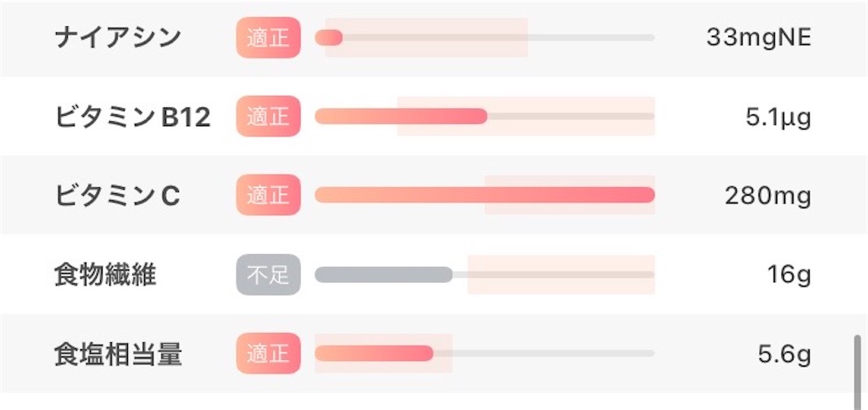Image resolution: width=868 pixels, height=410 pixels.
Task: Select the ビタミンB12 nutrient label
Action: [133, 117]
